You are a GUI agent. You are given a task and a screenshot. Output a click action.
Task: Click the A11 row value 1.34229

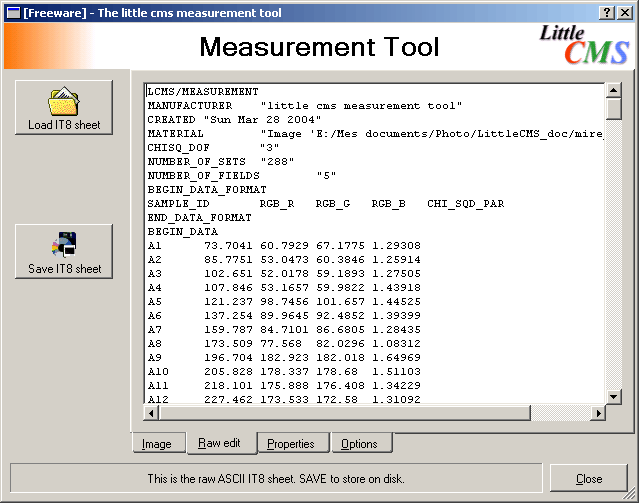click(396, 386)
